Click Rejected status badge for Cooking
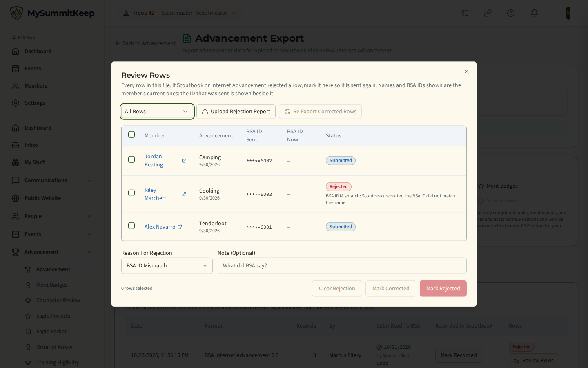This screenshot has width=588, height=368. (339, 187)
